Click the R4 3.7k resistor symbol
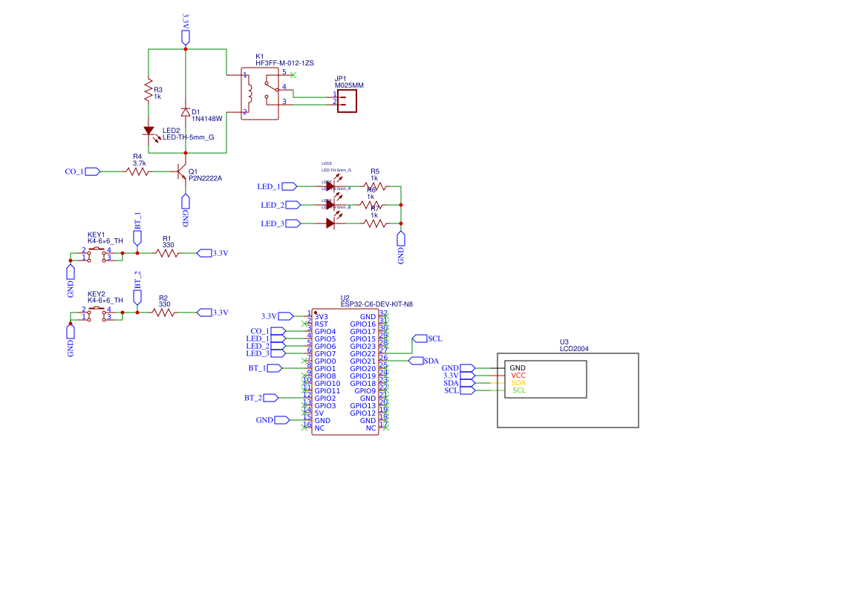This screenshot has width=868, height=613. coord(138,171)
